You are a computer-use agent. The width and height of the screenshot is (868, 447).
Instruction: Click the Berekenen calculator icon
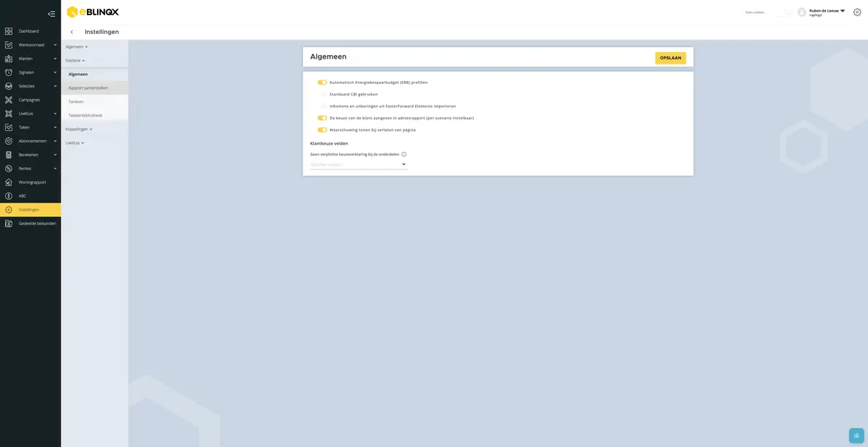coord(8,155)
